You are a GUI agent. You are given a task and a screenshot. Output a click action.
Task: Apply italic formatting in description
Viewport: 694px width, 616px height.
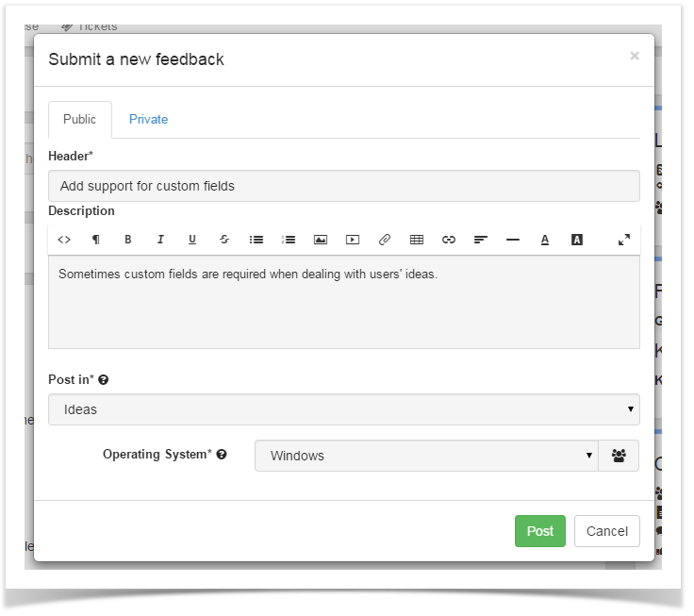pos(160,240)
